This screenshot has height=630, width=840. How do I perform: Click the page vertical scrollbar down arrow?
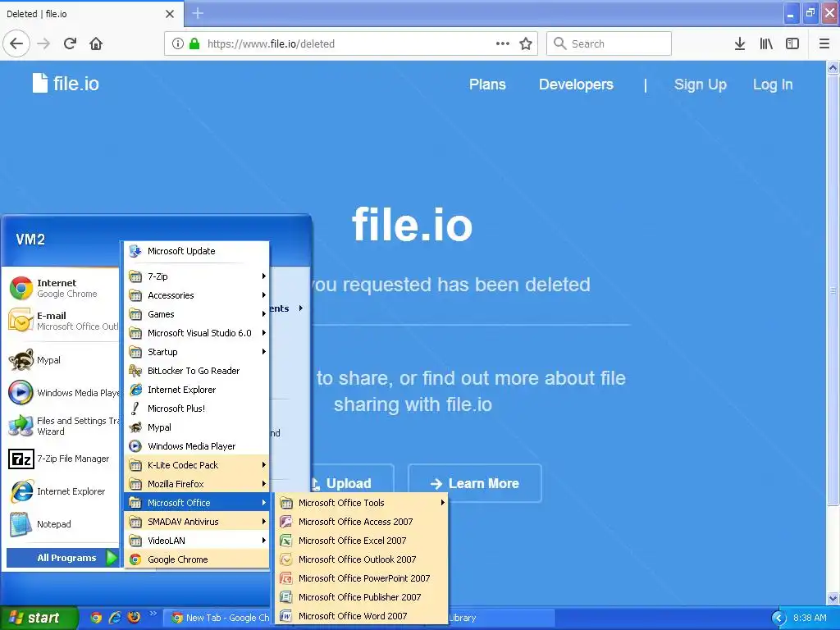coord(833,598)
